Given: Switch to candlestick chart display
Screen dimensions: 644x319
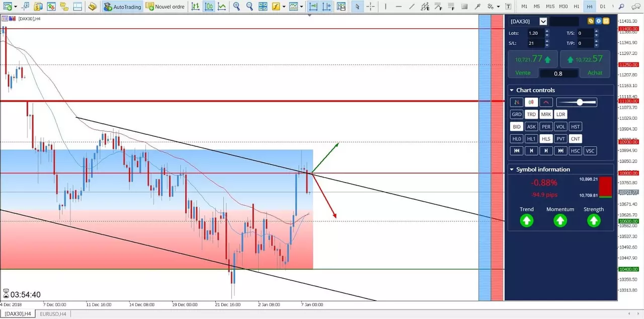Looking at the screenshot, I should point(208,7).
